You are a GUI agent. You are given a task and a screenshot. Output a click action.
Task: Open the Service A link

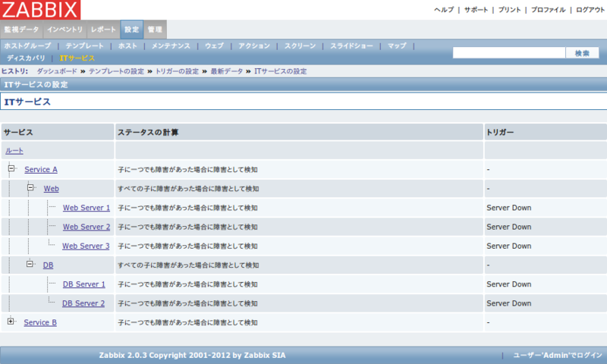click(41, 169)
